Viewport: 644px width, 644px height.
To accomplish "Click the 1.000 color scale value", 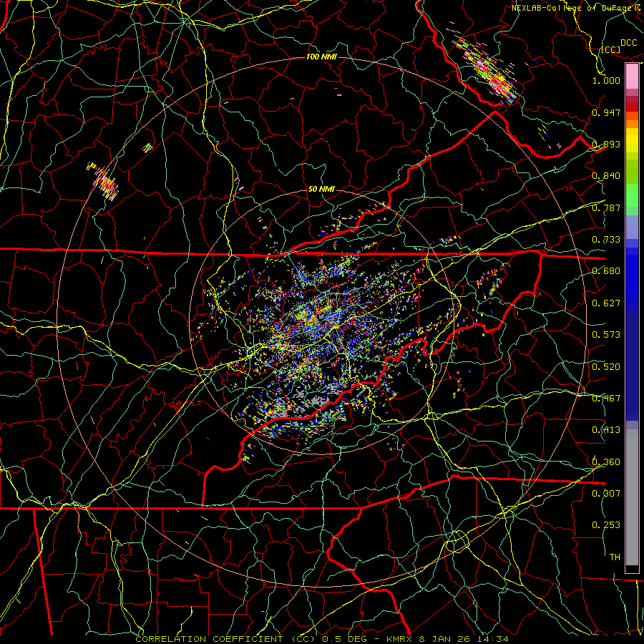I will [606, 80].
